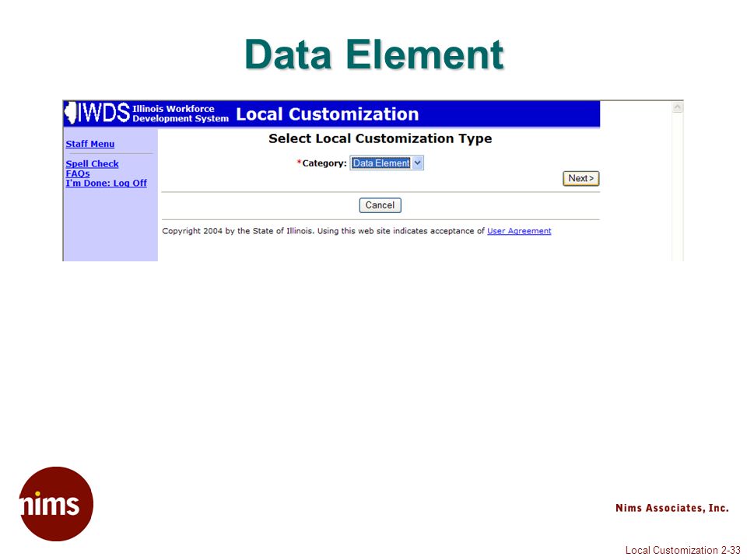Click the Category field label
Screen dimensions: 747x560
click(x=324, y=163)
